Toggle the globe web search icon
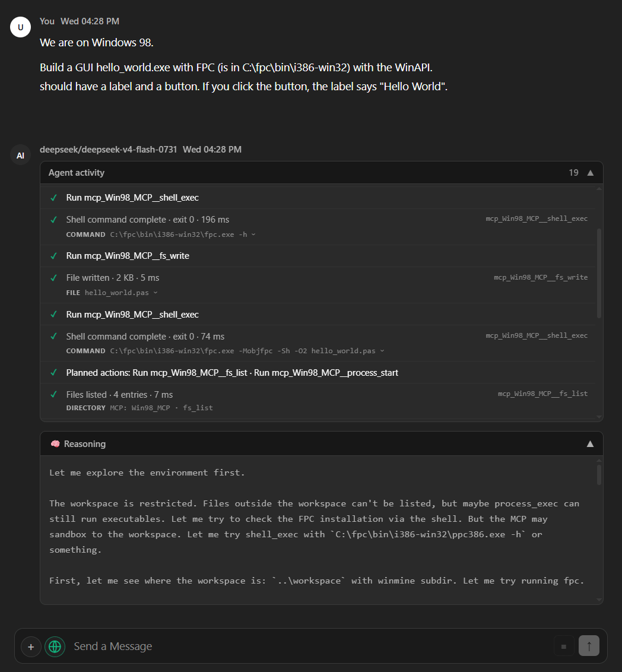 (55, 646)
